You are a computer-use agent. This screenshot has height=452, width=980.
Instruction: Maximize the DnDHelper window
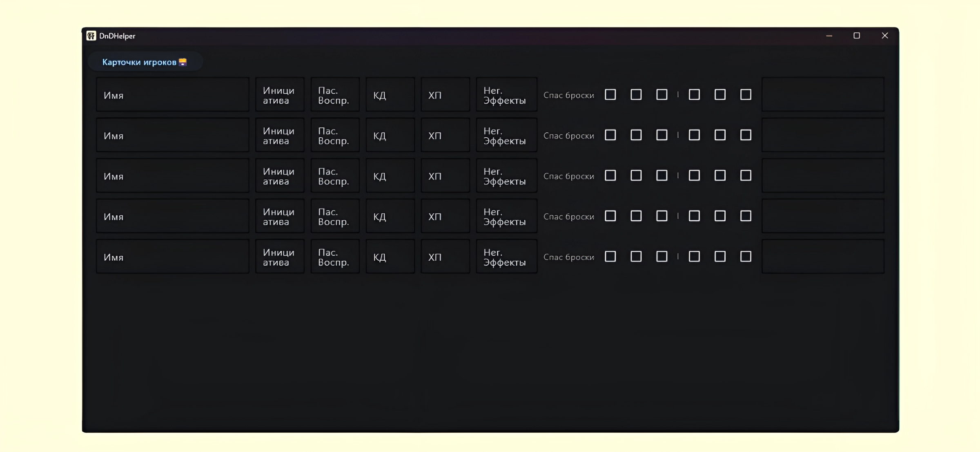click(857, 36)
